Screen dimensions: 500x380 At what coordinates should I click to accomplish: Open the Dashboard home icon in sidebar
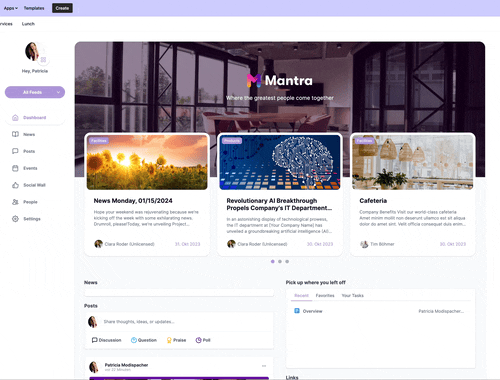point(15,118)
